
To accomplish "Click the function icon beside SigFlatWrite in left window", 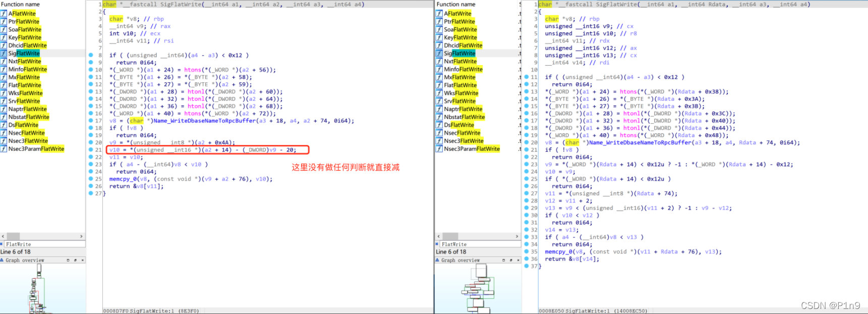I will (x=4, y=53).
